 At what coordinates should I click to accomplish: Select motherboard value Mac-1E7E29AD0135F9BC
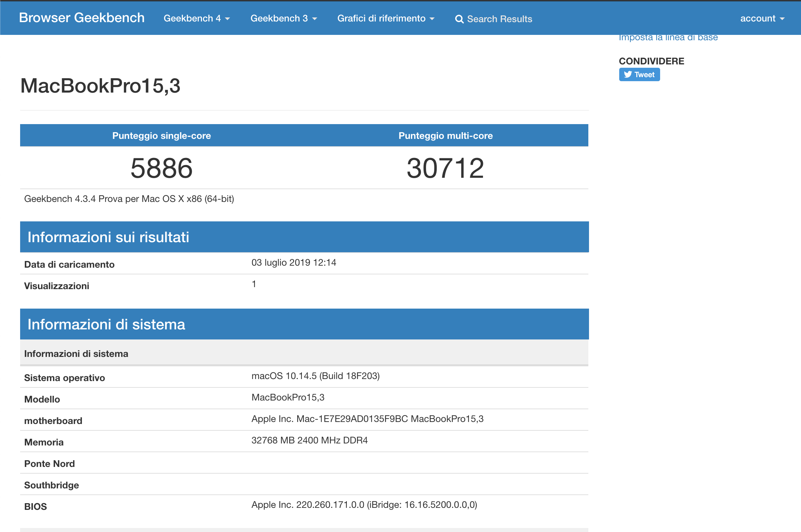[x=352, y=419]
